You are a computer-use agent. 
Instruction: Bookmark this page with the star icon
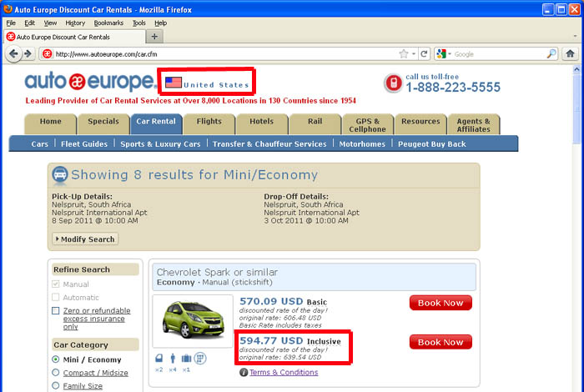403,54
